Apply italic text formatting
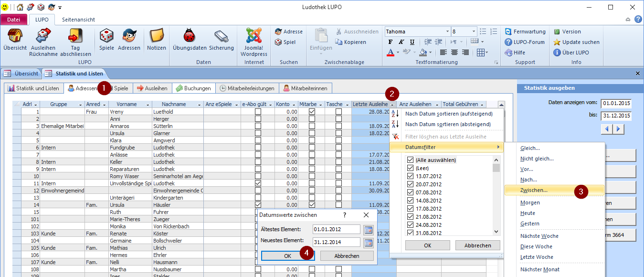The width and height of the screenshot is (644, 277). coord(400,42)
